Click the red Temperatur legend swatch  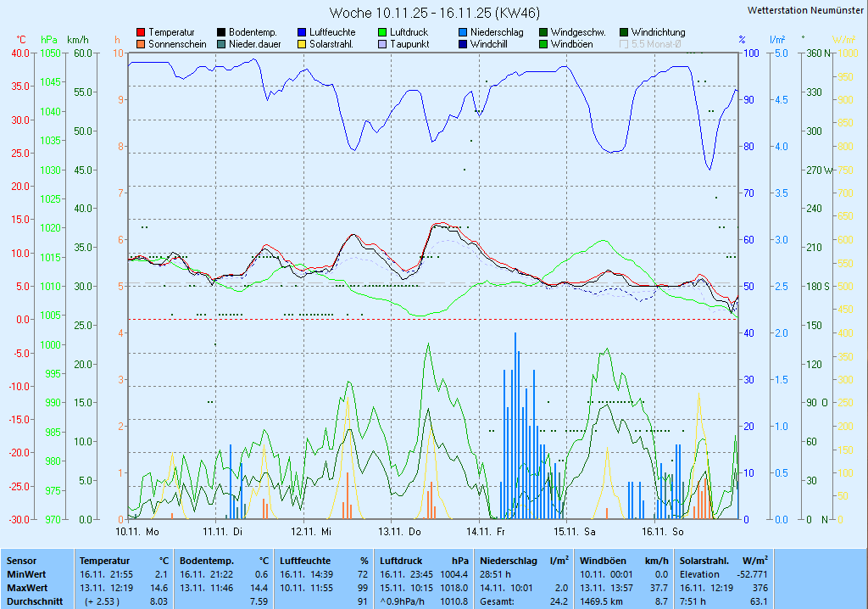tap(141, 32)
